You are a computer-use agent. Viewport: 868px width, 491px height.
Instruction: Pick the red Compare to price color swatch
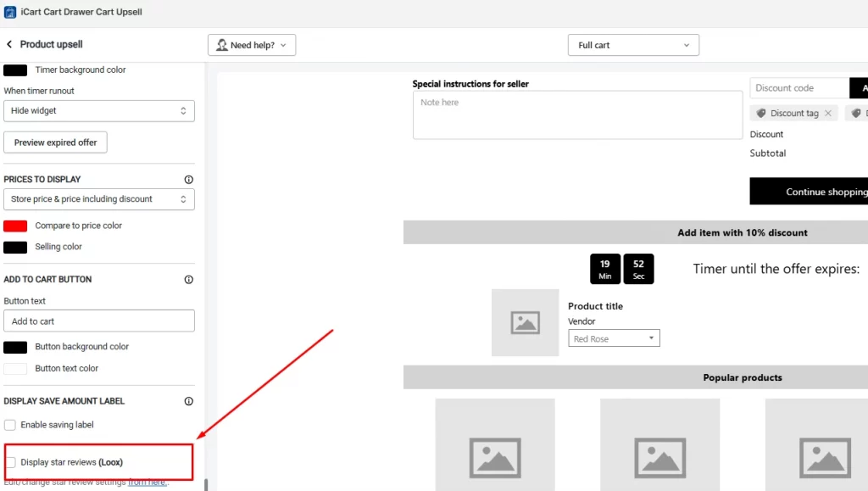[15, 226]
